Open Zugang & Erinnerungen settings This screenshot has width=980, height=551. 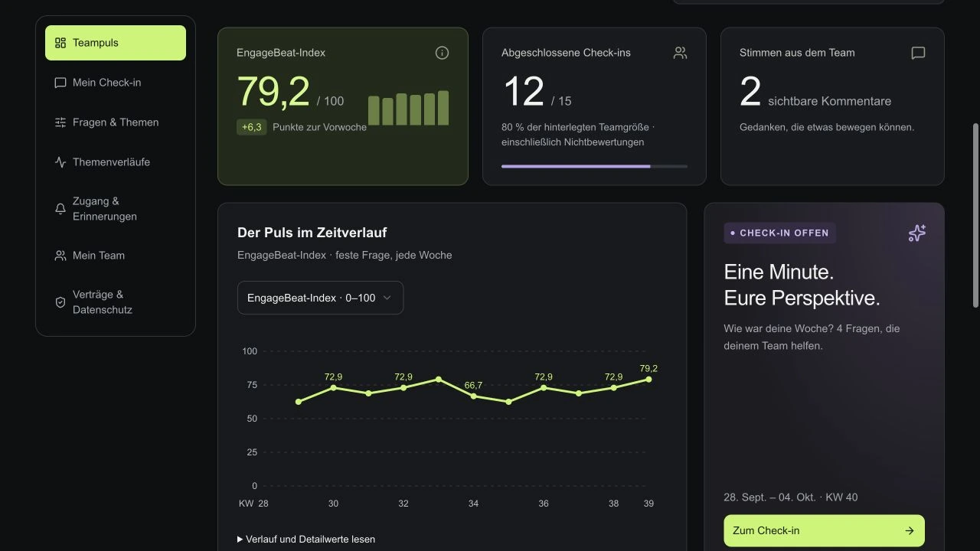click(116, 209)
